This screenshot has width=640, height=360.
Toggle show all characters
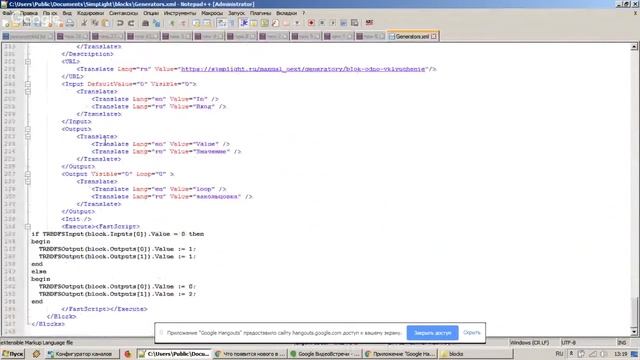pos(232,23)
